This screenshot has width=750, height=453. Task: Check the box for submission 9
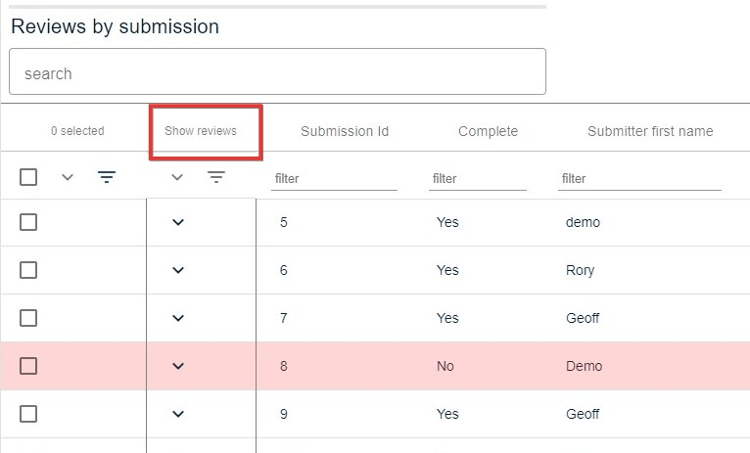(x=29, y=414)
